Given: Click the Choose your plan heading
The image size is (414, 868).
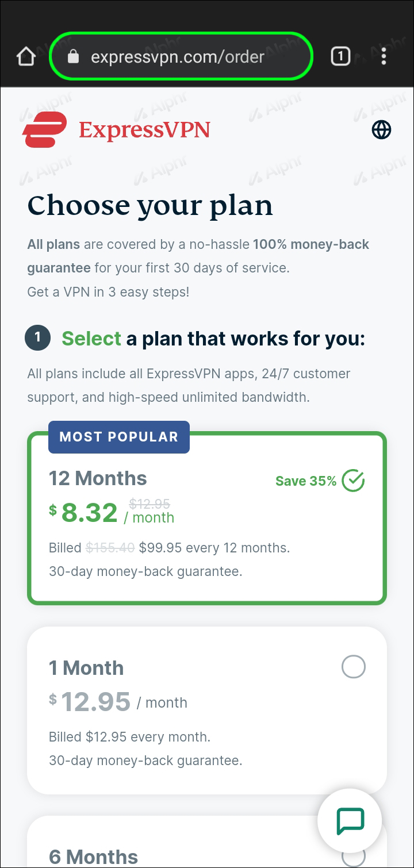Looking at the screenshot, I should click(150, 206).
